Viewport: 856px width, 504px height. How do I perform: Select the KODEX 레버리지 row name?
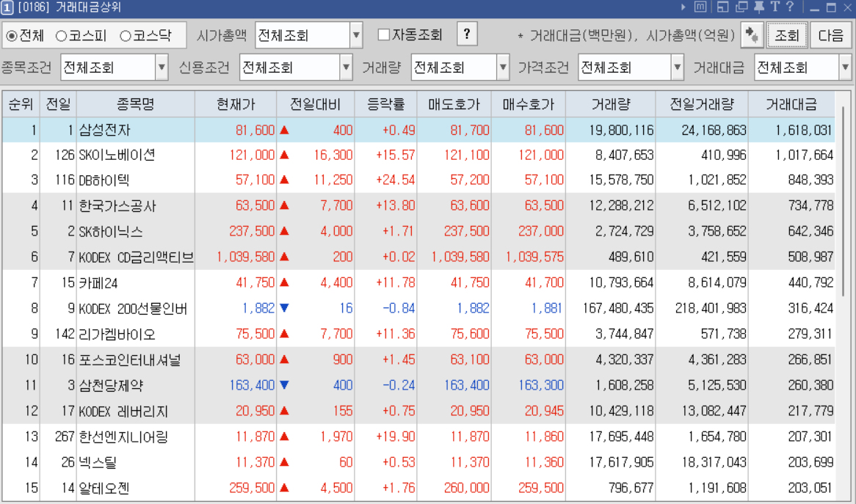[123, 411]
